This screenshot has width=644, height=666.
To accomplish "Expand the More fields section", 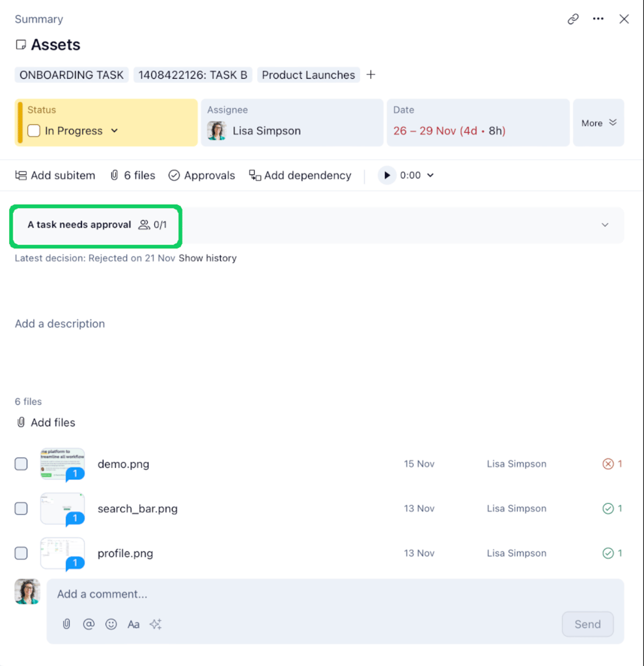I will (598, 122).
